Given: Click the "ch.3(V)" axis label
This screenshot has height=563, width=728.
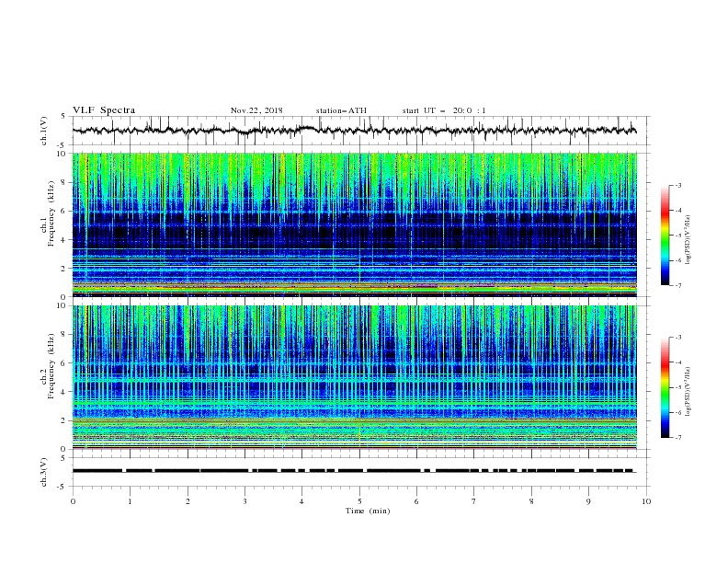Looking at the screenshot, I should pyautogui.click(x=44, y=472).
